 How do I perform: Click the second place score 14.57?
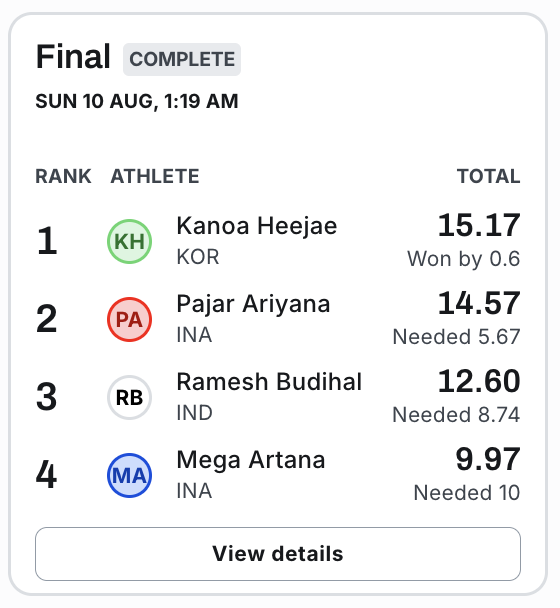tap(479, 303)
